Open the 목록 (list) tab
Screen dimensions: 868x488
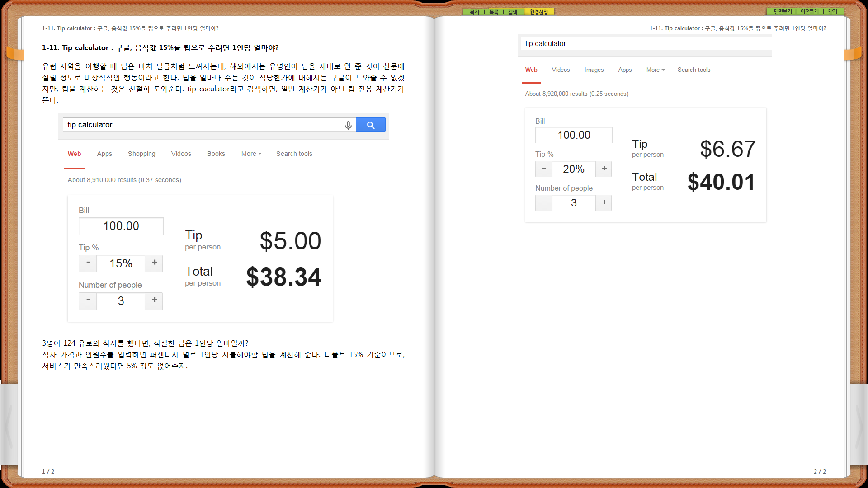click(x=494, y=12)
